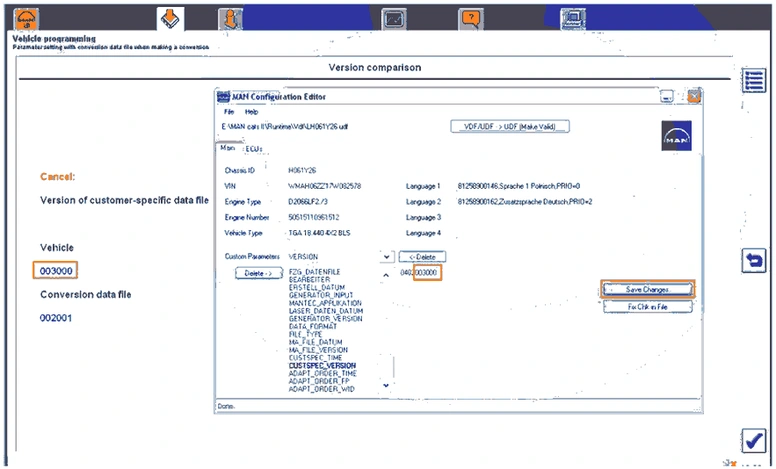Screen dimensions: 776x469
Task: Click the UDF file path text
Action: click(285, 127)
